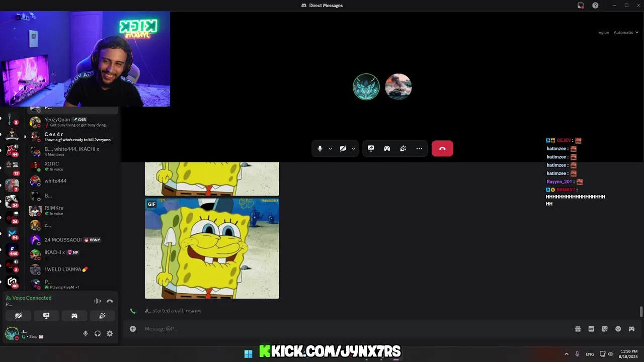The width and height of the screenshot is (644, 362).
Task: Share your screen from call controls
Action: (x=371, y=148)
